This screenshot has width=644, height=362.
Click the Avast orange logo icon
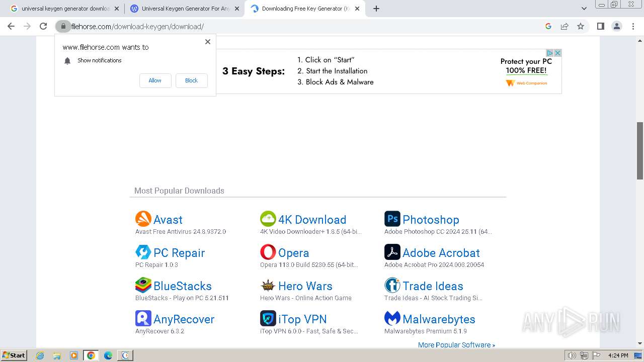tap(143, 219)
